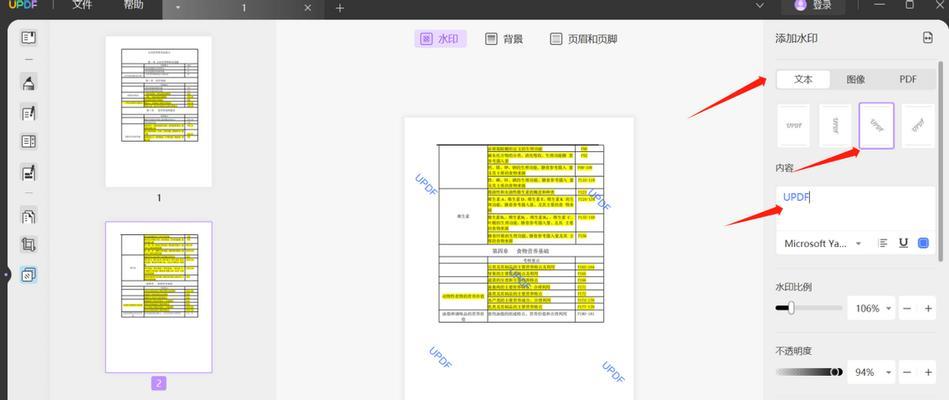Select page 1 thumbnail
This screenshot has width=949, height=400.
(x=159, y=111)
